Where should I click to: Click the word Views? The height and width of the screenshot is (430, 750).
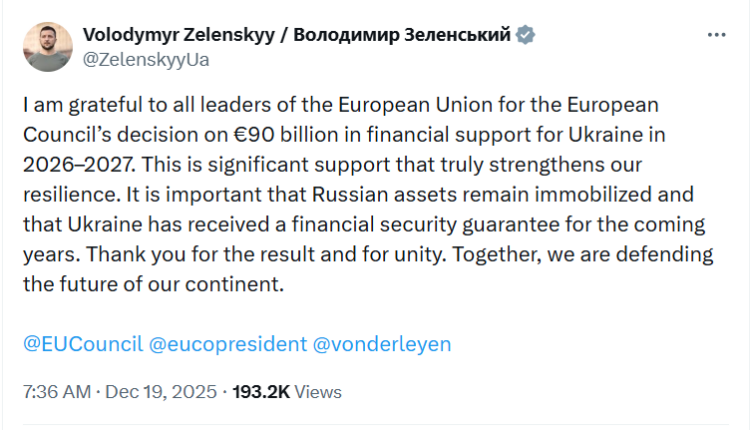tap(318, 391)
